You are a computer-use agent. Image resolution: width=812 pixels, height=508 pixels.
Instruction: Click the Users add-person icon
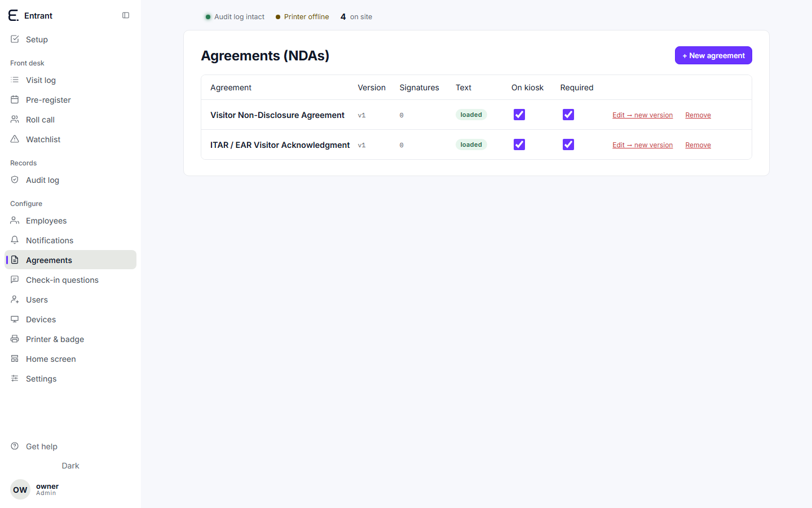click(x=15, y=299)
